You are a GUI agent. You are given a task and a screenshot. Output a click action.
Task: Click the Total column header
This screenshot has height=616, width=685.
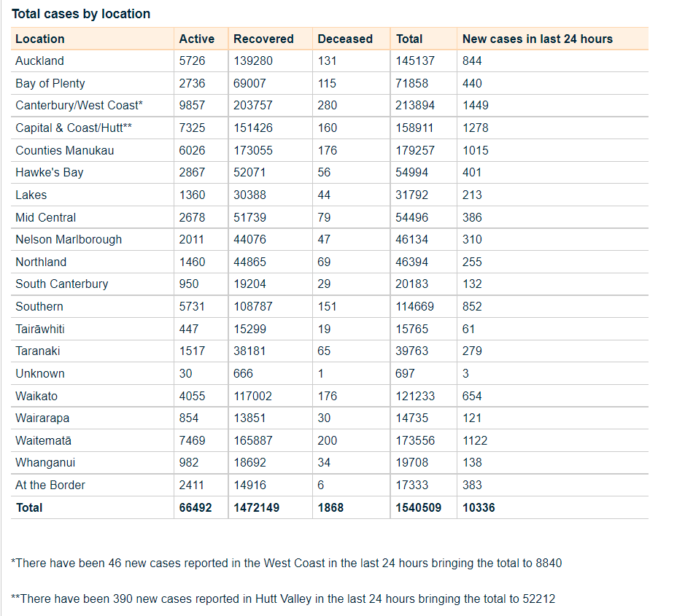(x=409, y=39)
